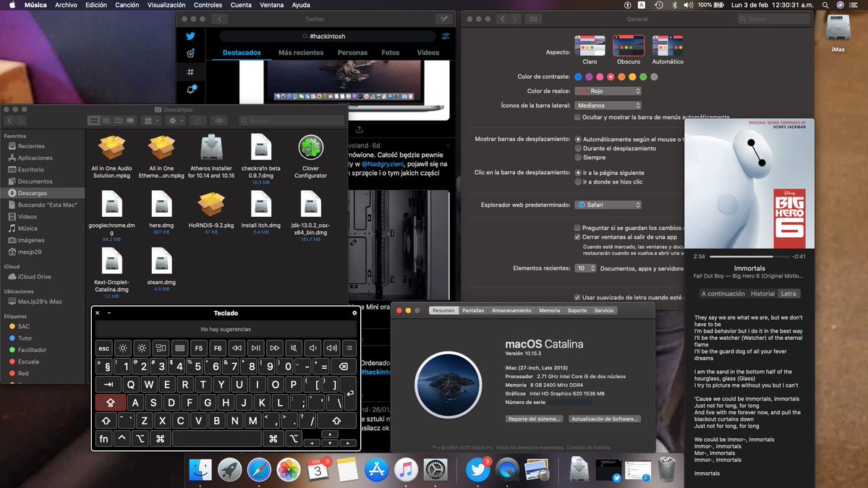Click the Twitter bird home icon in the sidebar
The height and width of the screenshot is (488, 868).
[x=191, y=36]
